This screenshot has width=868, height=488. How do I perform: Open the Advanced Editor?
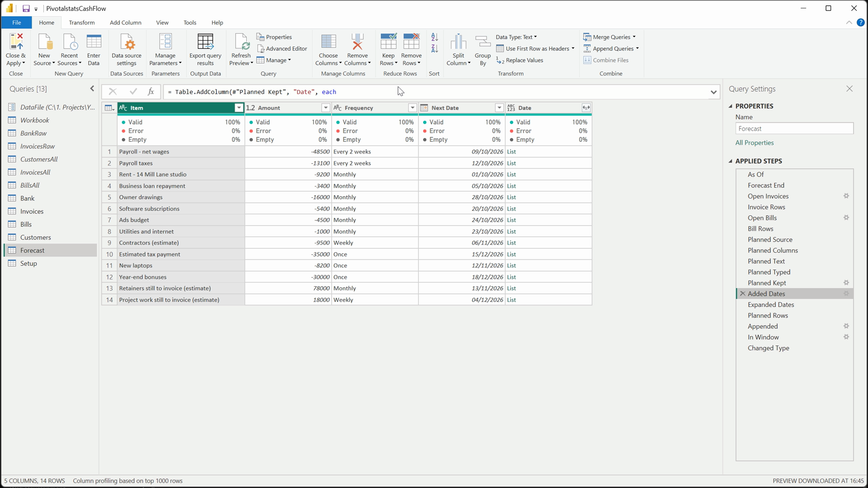282,49
